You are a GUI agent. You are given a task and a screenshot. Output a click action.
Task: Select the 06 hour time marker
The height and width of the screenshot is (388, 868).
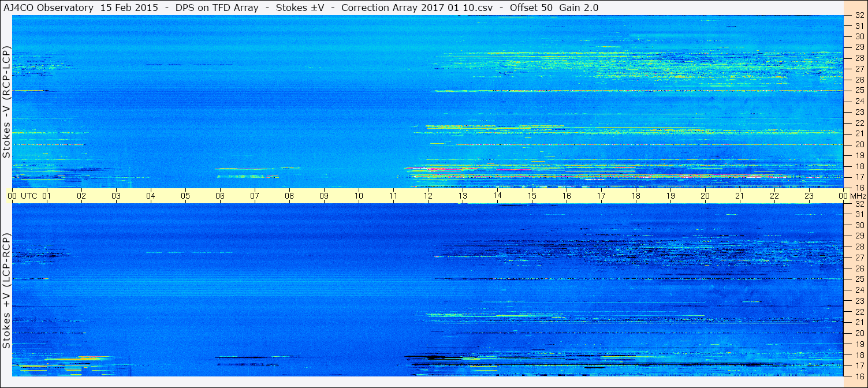(220, 196)
